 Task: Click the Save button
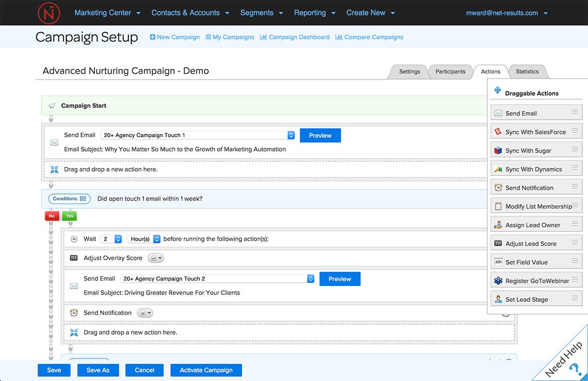coord(54,370)
